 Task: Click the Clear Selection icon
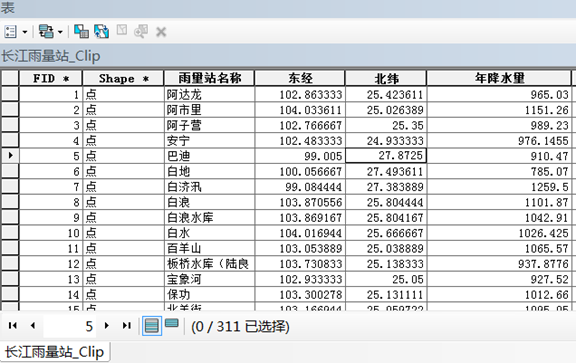tap(122, 30)
